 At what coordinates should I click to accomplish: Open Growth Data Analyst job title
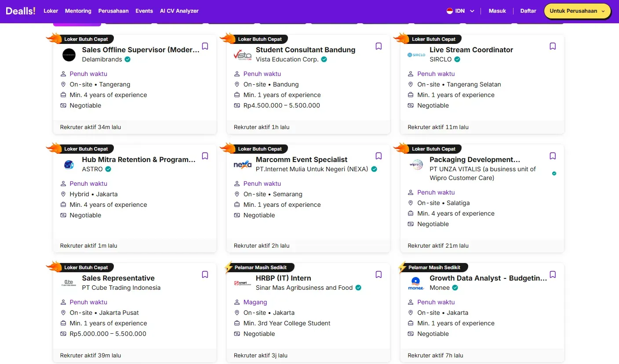click(x=488, y=278)
